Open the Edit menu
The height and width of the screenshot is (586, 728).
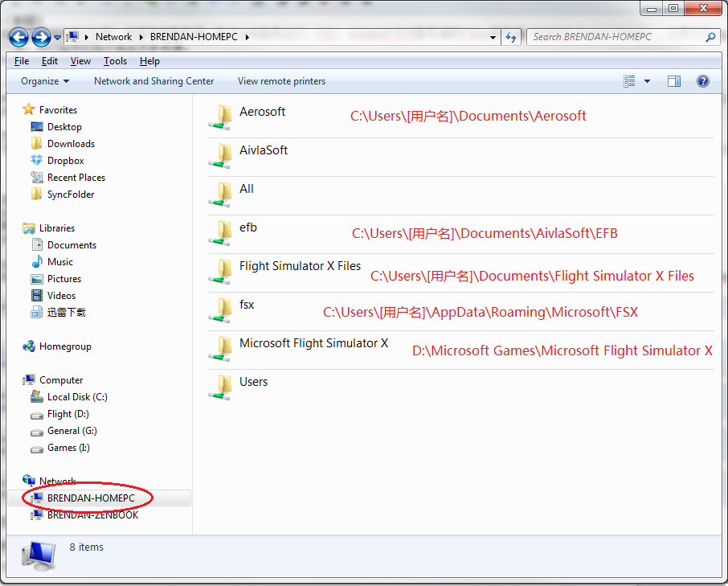coord(50,61)
